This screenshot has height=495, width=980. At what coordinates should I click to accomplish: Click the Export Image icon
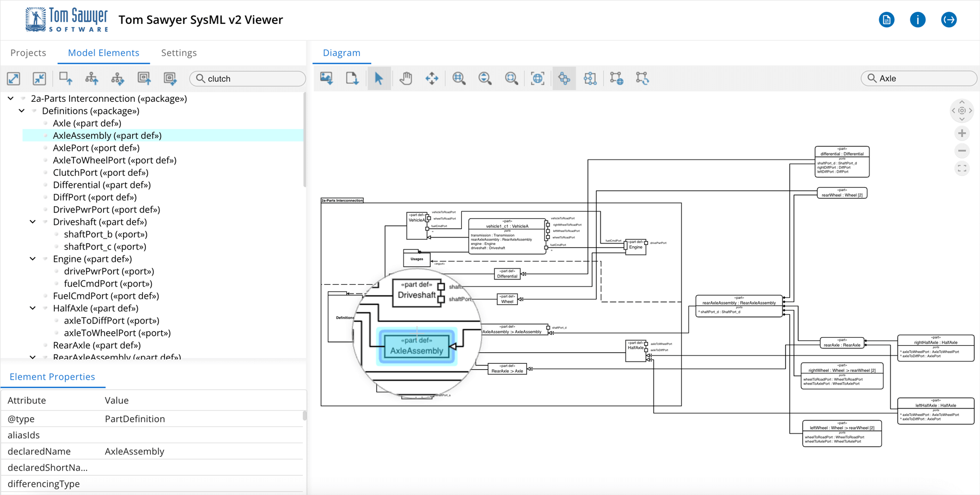tap(326, 78)
